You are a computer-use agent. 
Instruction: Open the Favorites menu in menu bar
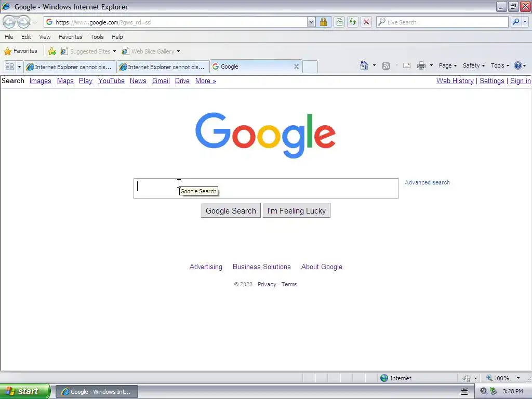(x=71, y=37)
